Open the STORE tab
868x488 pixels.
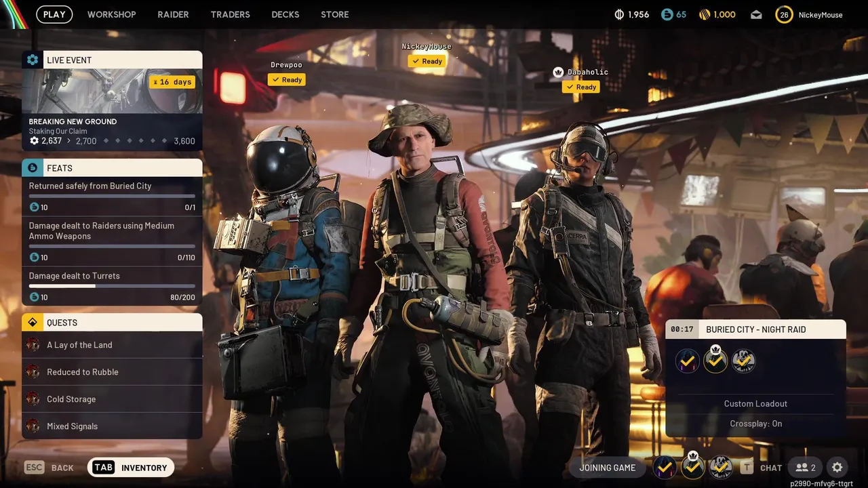pyautogui.click(x=335, y=14)
